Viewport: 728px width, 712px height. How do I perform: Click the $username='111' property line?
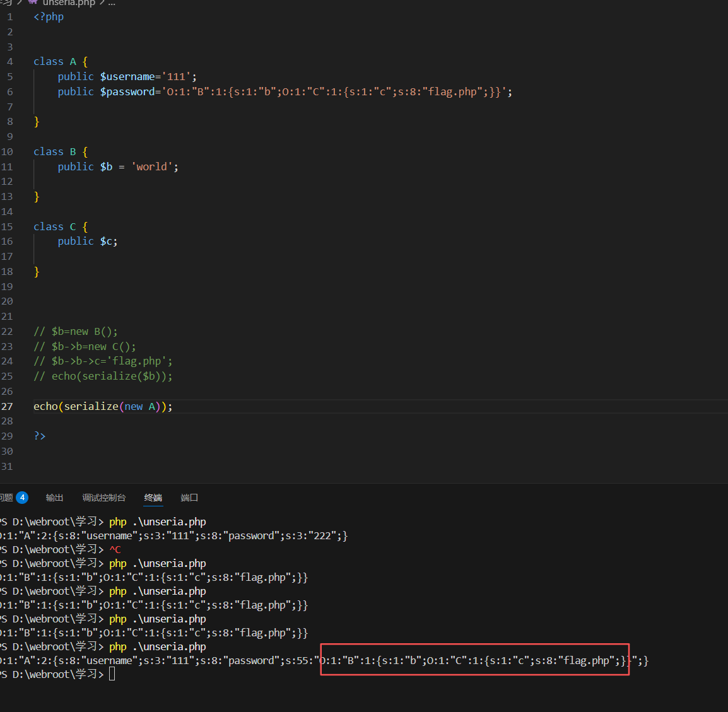click(127, 76)
